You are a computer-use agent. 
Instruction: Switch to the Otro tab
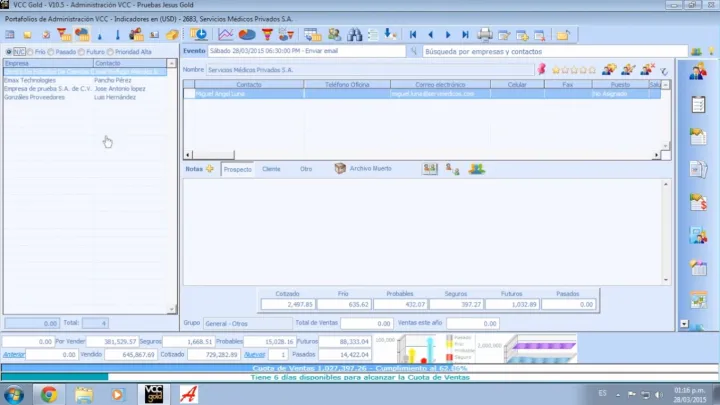tap(306, 169)
